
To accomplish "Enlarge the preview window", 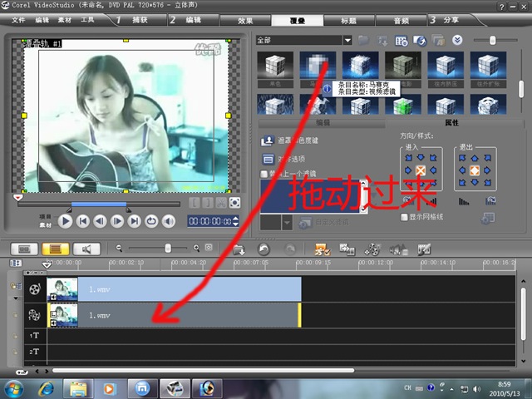I will pos(234,202).
